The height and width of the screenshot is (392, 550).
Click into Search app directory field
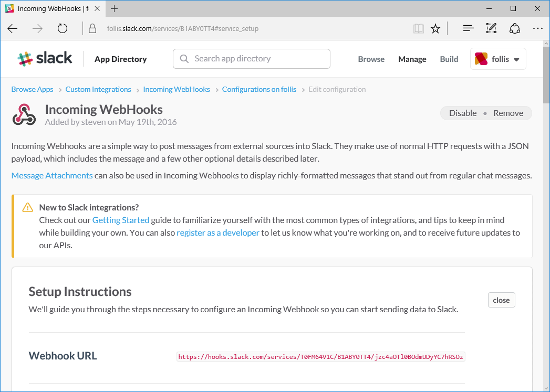pyautogui.click(x=252, y=59)
